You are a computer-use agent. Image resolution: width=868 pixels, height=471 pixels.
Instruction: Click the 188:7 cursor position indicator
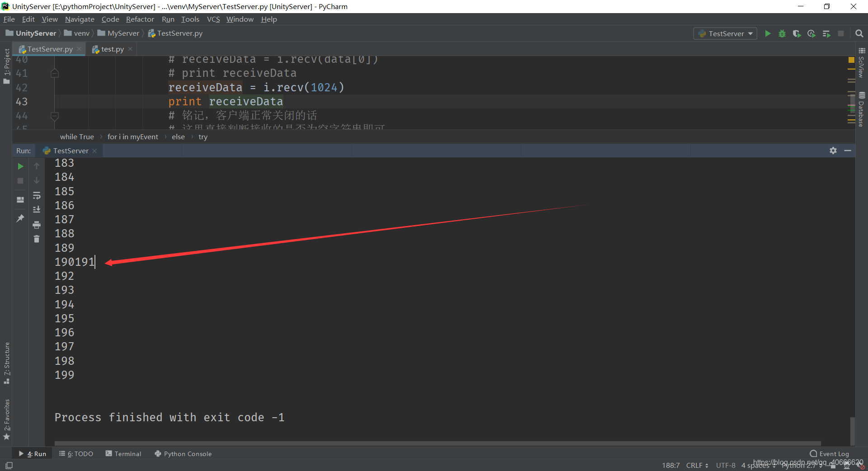[x=671, y=465]
